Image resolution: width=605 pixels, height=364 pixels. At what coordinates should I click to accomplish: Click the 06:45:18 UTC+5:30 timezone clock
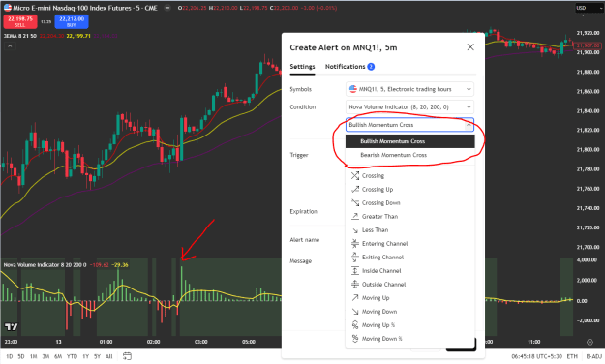point(536,356)
